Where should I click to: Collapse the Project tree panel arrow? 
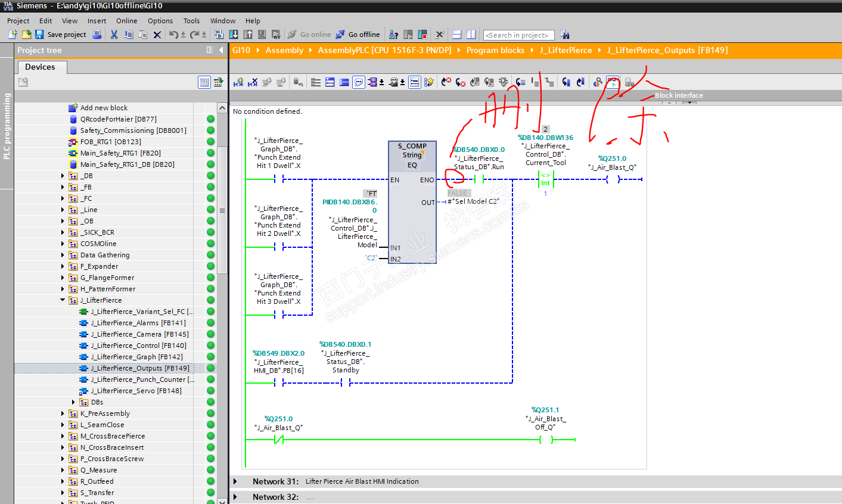tap(221, 50)
